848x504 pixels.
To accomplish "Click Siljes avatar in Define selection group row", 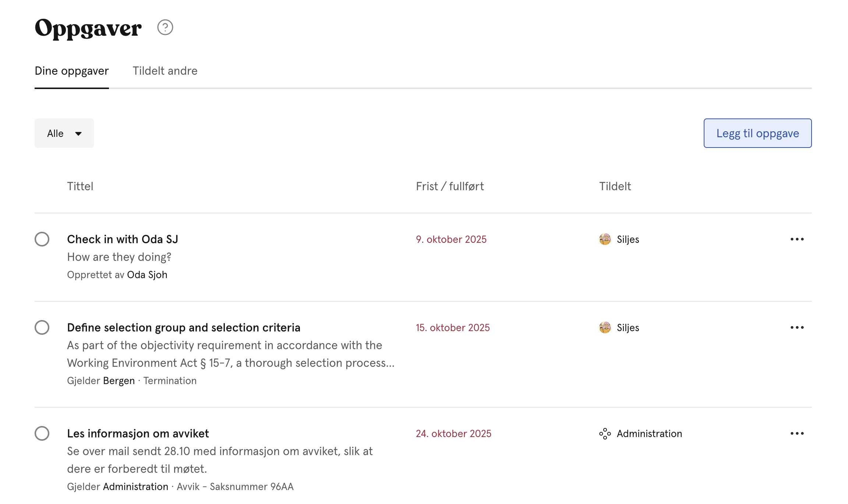I will coord(605,327).
